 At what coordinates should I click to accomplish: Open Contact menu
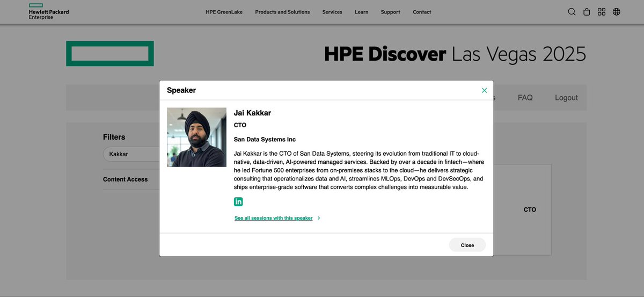coord(422,12)
